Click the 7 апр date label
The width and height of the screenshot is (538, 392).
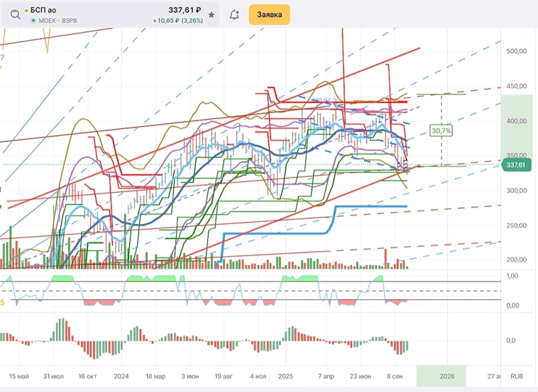pyautogui.click(x=326, y=376)
